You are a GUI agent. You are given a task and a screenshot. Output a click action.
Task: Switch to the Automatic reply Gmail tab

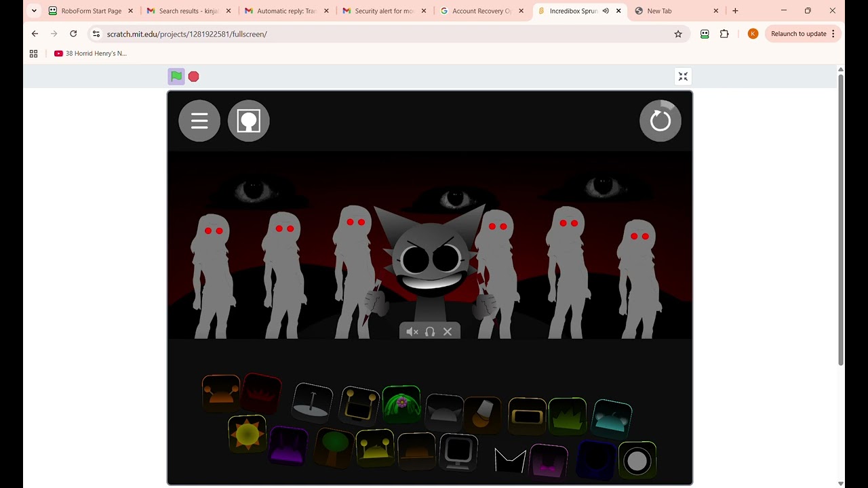pyautogui.click(x=287, y=11)
